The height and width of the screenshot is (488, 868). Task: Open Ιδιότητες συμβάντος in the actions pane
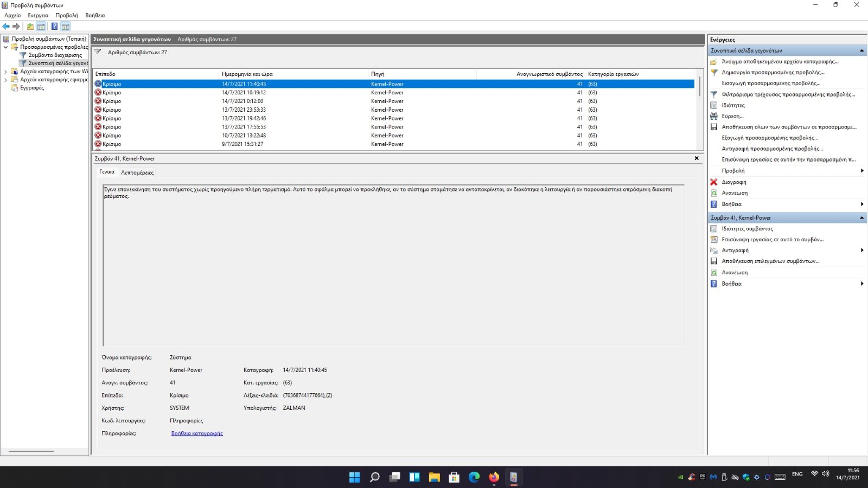[x=747, y=229]
